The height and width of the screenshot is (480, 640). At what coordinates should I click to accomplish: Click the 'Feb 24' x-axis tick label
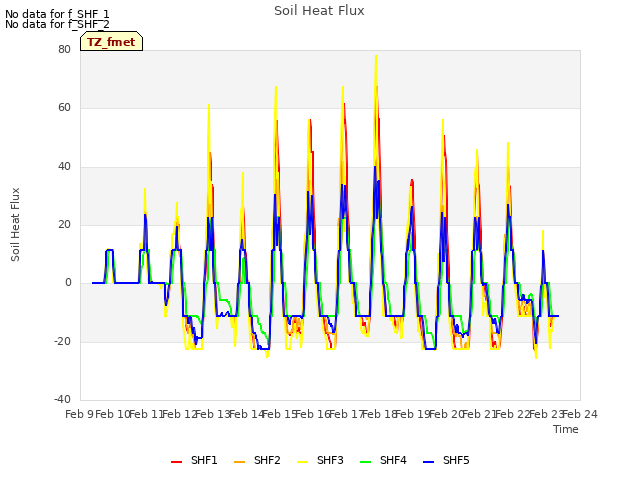click(x=580, y=414)
